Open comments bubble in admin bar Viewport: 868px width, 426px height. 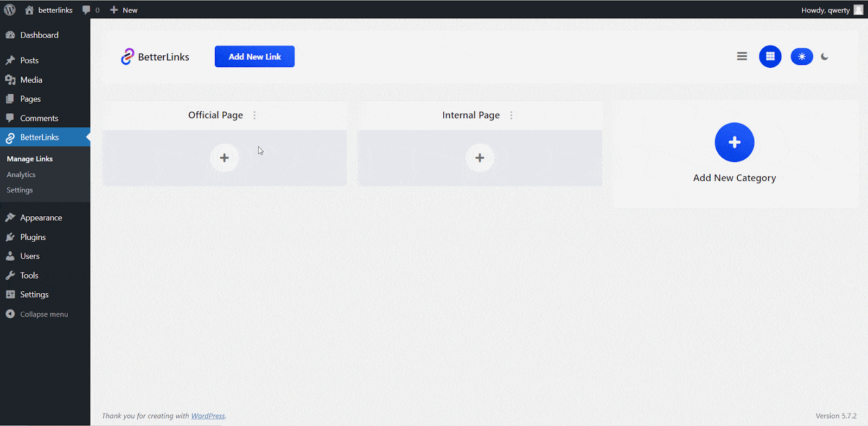pos(91,10)
